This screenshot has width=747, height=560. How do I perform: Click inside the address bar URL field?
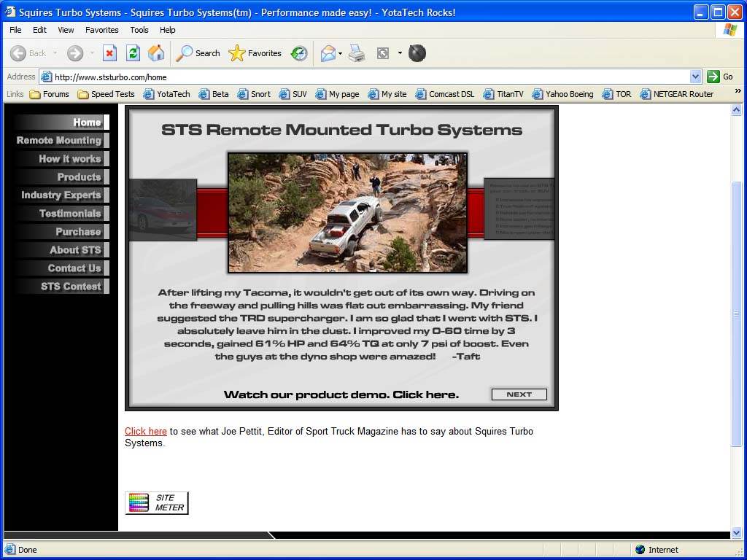pyautogui.click(x=365, y=77)
